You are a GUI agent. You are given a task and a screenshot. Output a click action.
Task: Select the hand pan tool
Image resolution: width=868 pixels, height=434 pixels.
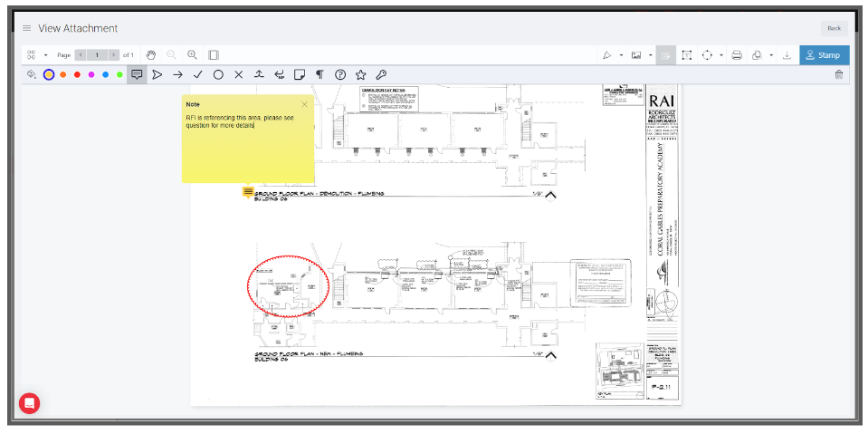click(x=152, y=55)
